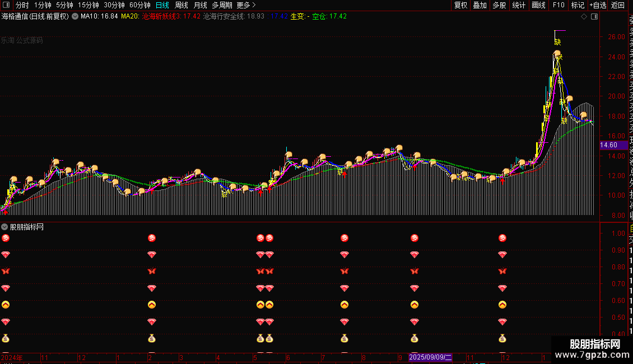The image size is (633, 364).
Task: Open F10 company information
Action: point(558,5)
